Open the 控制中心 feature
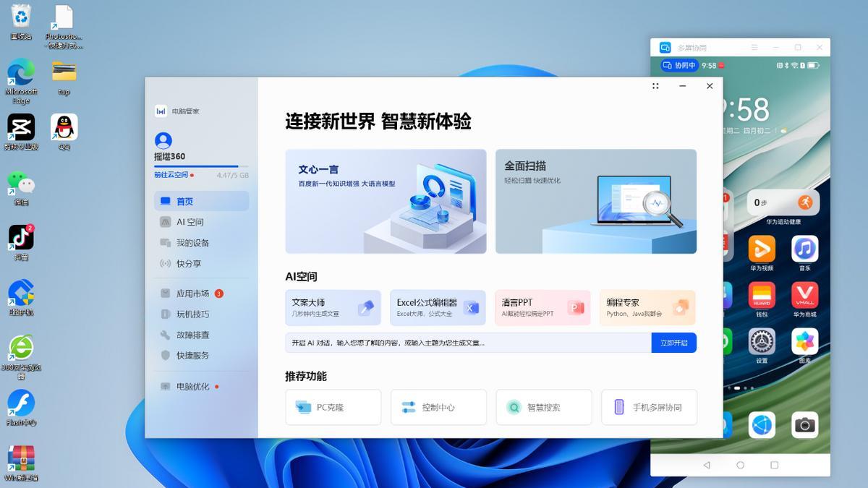The height and width of the screenshot is (488, 868). coord(438,407)
